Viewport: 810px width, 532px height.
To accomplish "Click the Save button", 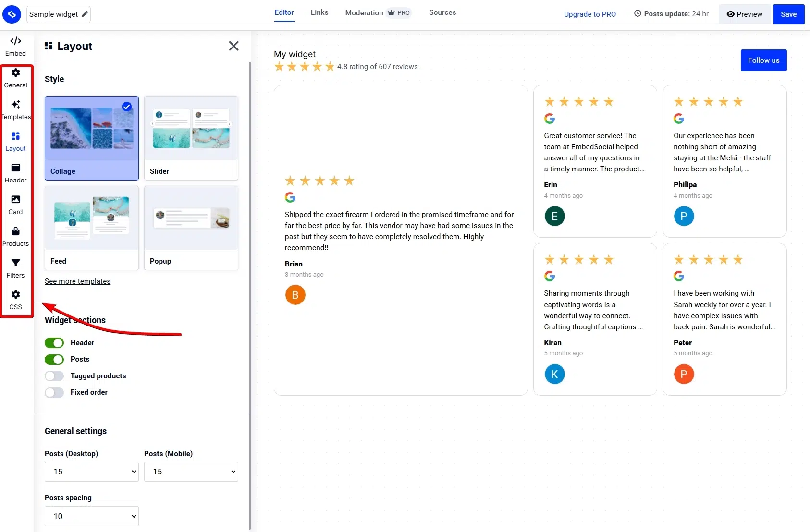I will pos(788,14).
